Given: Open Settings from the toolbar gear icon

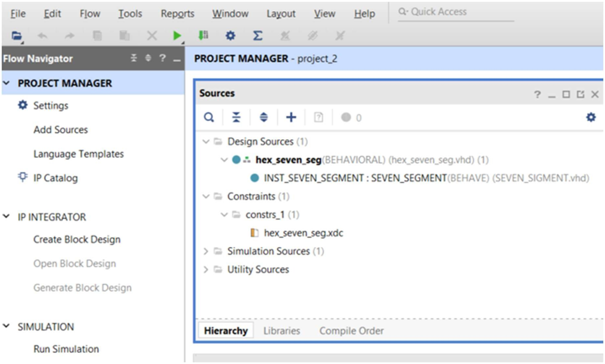Looking at the screenshot, I should click(x=230, y=35).
